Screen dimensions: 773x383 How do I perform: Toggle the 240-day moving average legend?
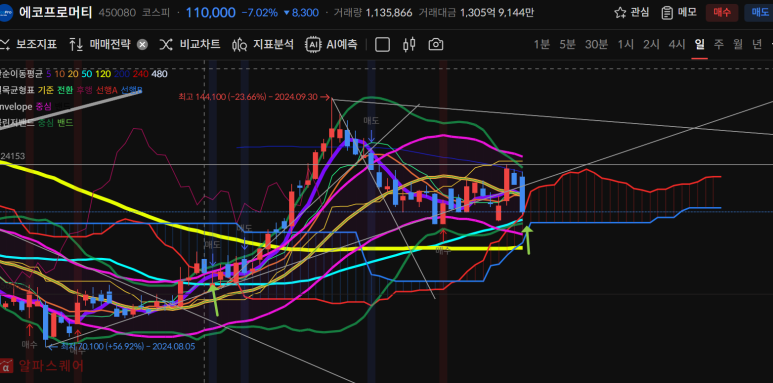pos(141,74)
